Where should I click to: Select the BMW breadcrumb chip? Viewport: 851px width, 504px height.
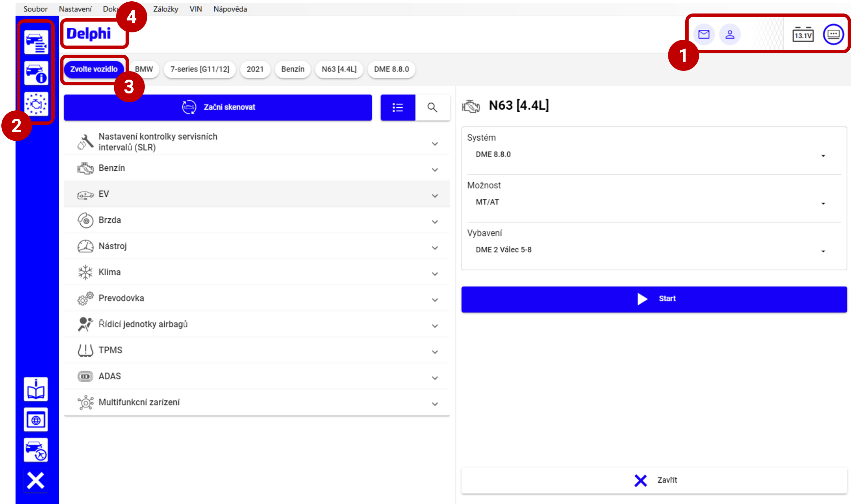[x=144, y=69]
